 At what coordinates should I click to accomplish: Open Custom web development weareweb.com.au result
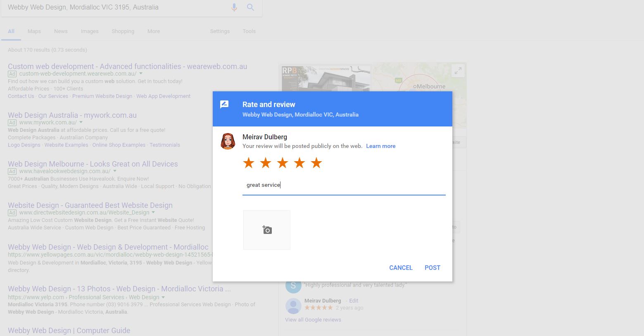(x=128, y=67)
